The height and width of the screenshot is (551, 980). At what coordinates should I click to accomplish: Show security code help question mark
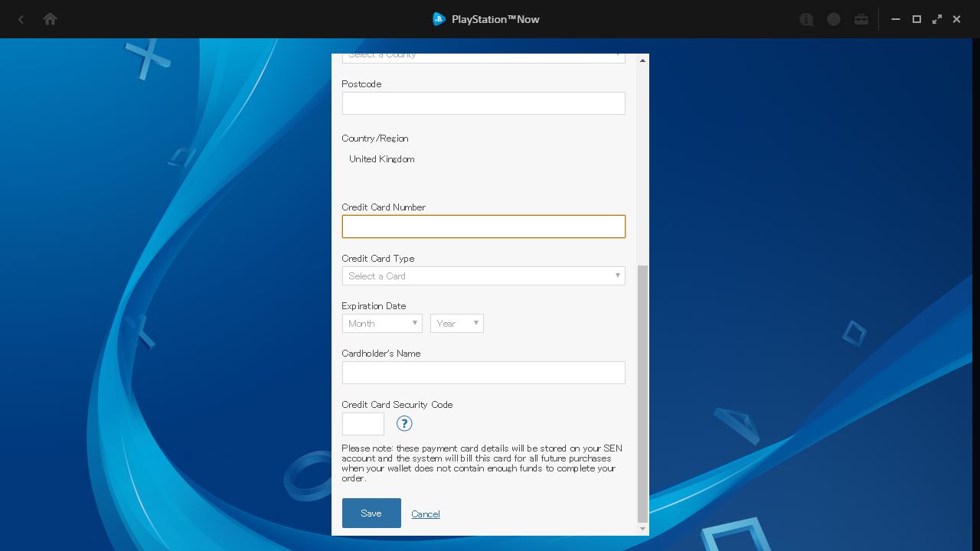coord(404,423)
